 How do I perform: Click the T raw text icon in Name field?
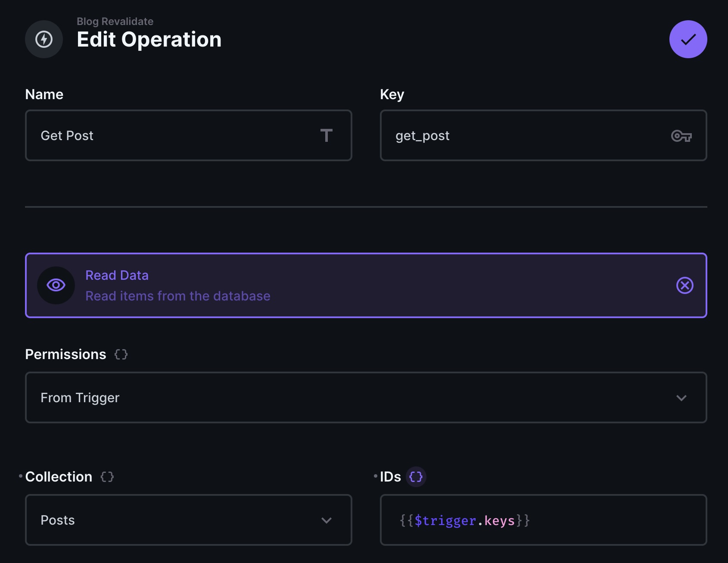coord(327,136)
